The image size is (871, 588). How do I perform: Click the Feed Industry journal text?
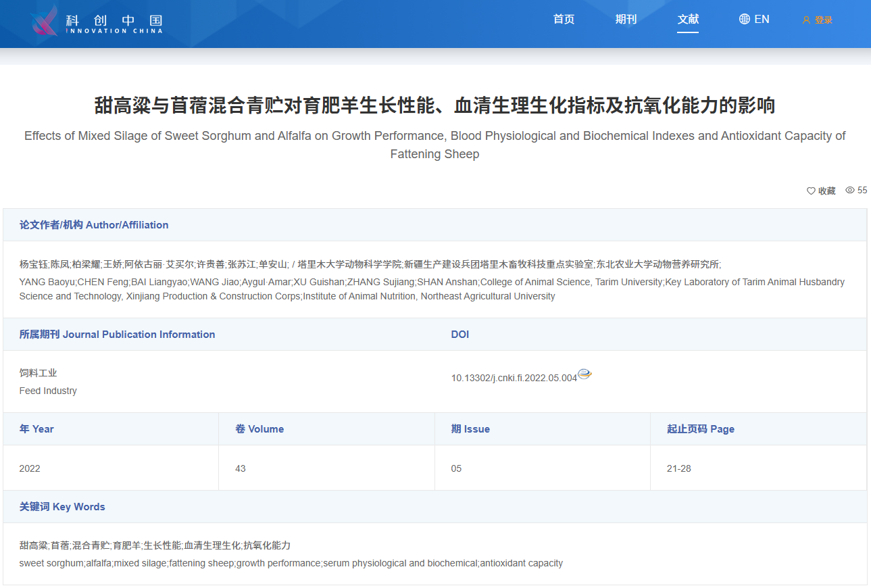(48, 391)
